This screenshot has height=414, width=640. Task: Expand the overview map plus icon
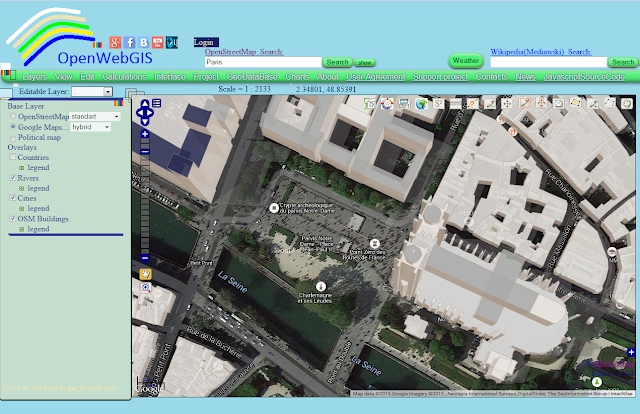pos(631,352)
